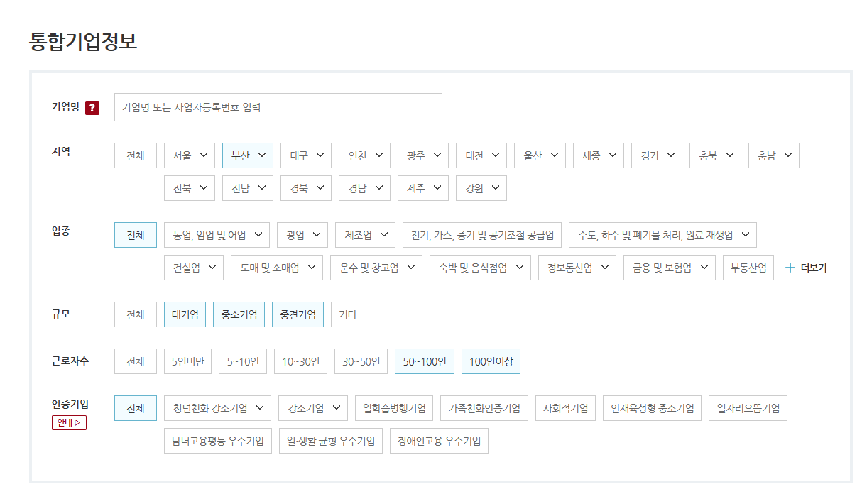Expand the 청년친화 강소기업 dropdown
This screenshot has height=504, width=862.
pos(217,408)
